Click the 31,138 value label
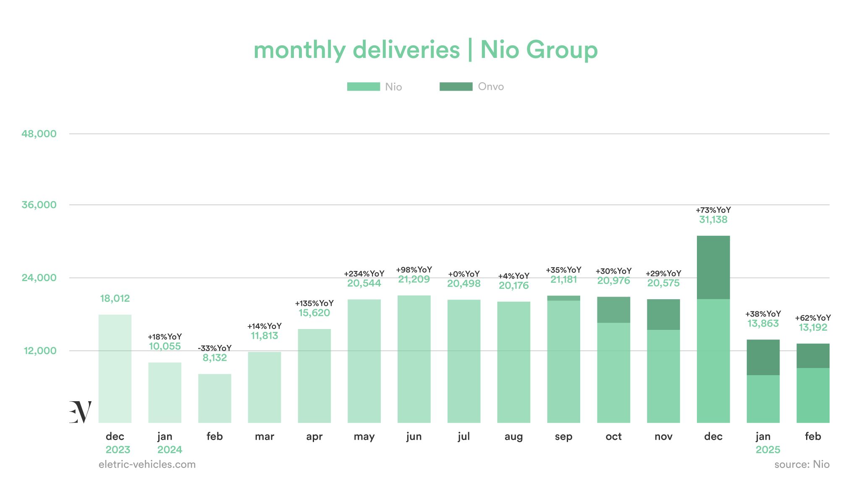The width and height of the screenshot is (851, 504). point(713,219)
